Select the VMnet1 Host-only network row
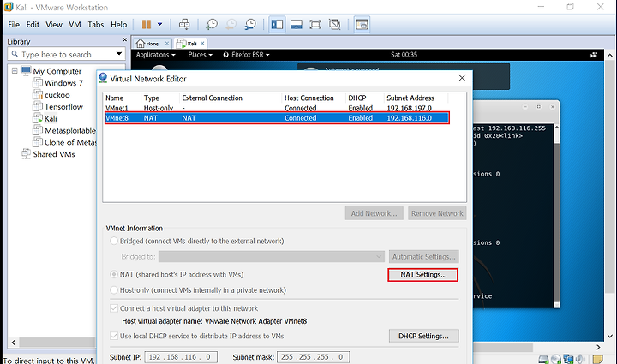Screen dimensions: 617x364 (x=276, y=108)
